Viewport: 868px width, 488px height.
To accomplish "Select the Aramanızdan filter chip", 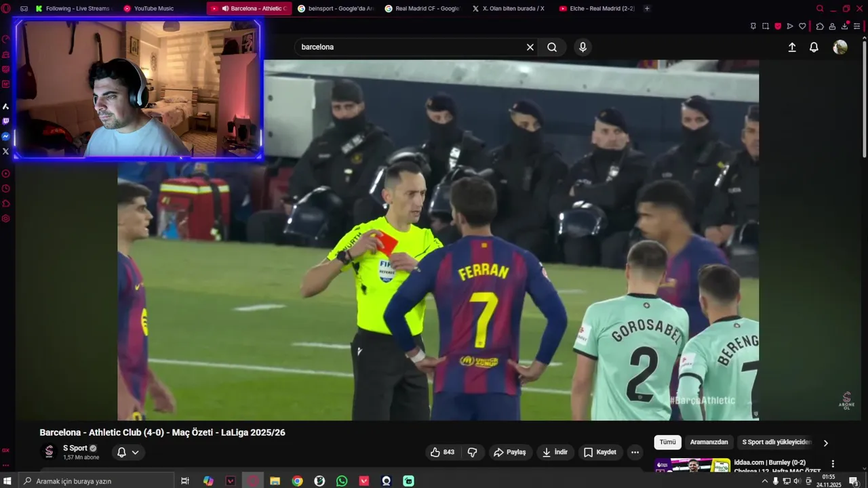I will [709, 442].
